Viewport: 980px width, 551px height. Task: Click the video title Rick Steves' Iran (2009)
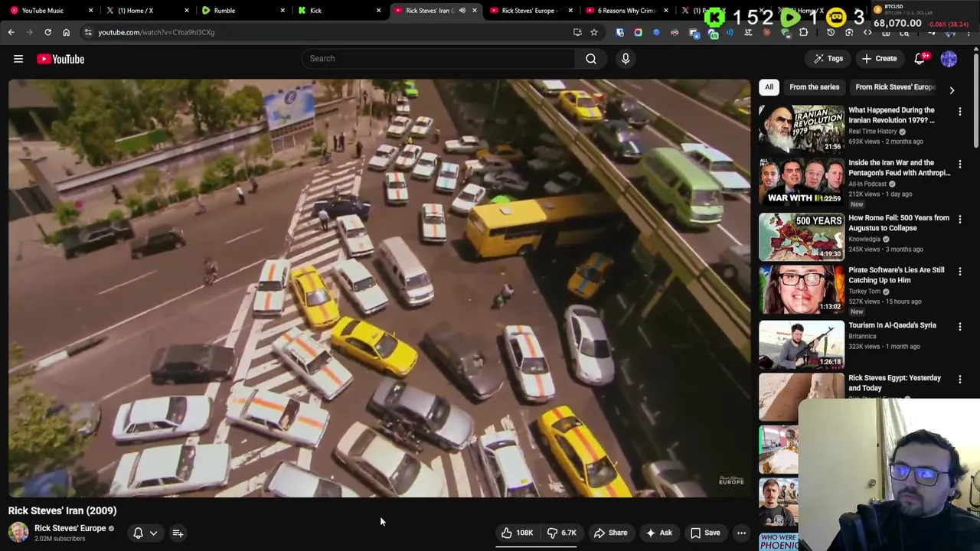coord(63,510)
